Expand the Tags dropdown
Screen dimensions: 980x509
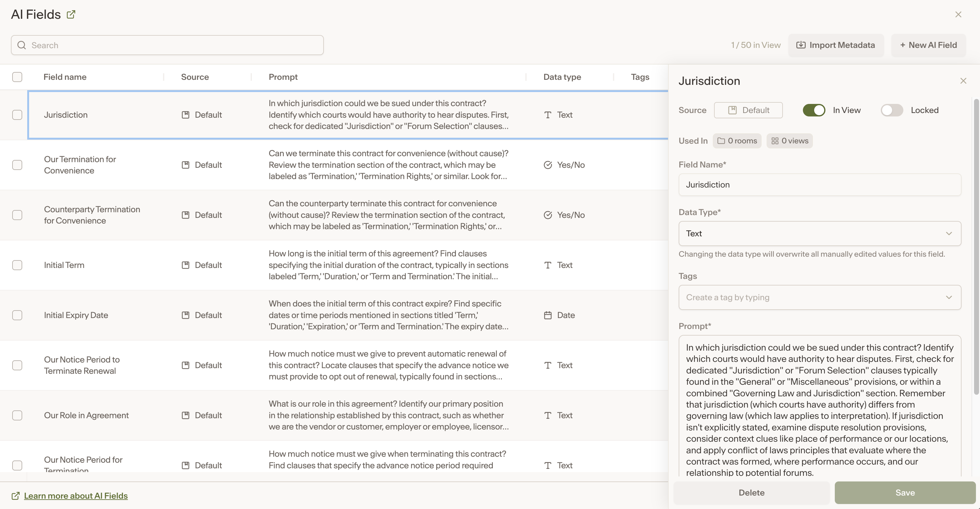820,297
